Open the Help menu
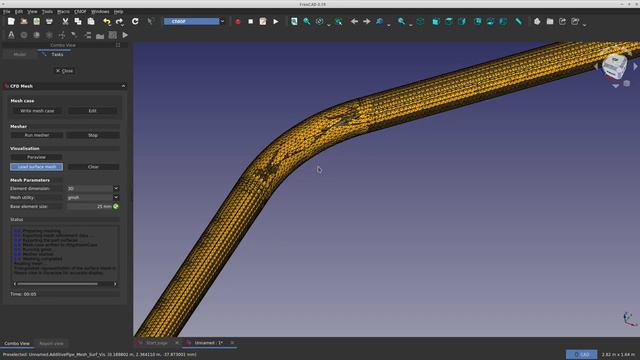This screenshot has height=360, width=640. [x=118, y=11]
